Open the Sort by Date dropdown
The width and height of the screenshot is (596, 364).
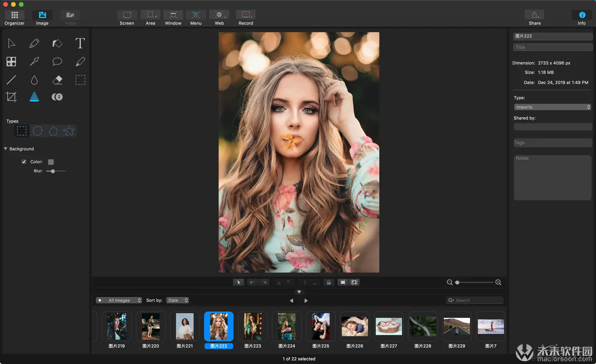click(x=178, y=300)
